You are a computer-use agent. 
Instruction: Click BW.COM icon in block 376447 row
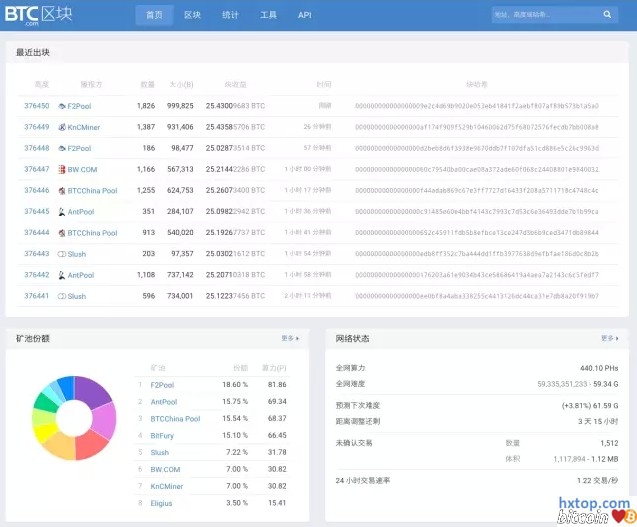[x=62, y=170]
